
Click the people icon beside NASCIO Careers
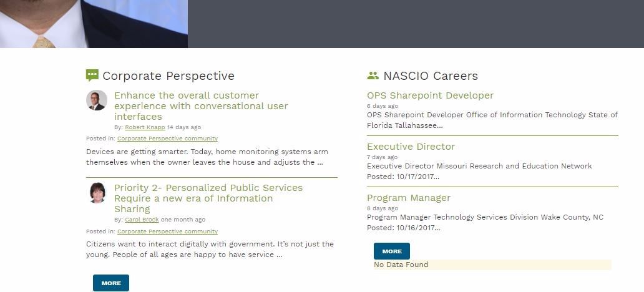[x=373, y=75]
